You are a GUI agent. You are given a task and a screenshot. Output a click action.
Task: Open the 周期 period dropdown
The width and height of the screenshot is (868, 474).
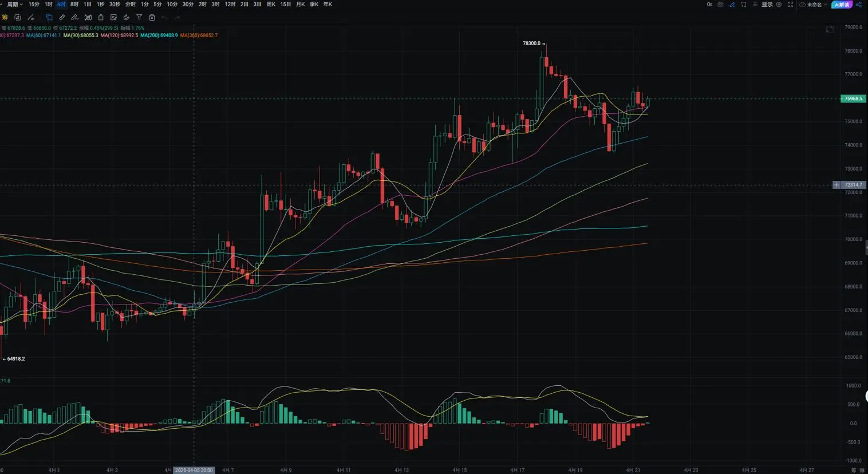click(15, 5)
